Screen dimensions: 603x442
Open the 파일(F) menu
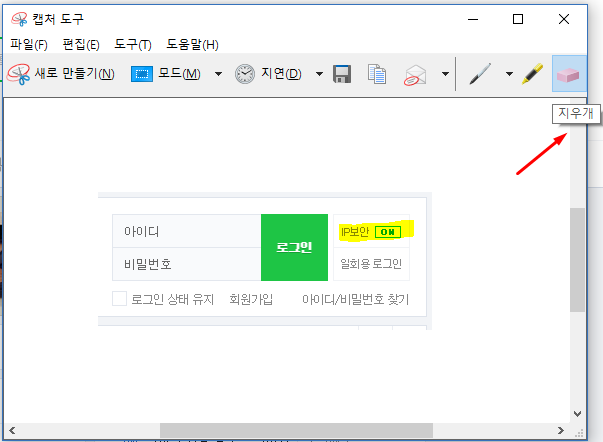[x=29, y=44]
